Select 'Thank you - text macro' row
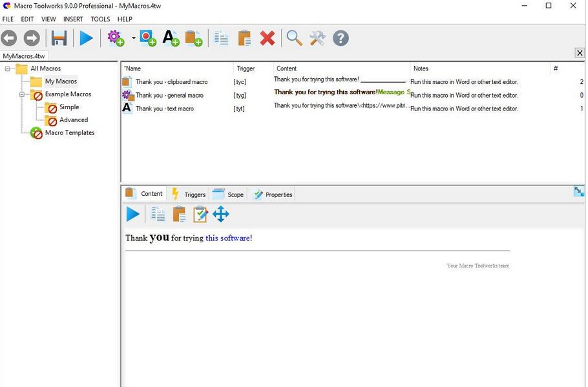Image resolution: width=588 pixels, height=387 pixels. tap(353, 109)
